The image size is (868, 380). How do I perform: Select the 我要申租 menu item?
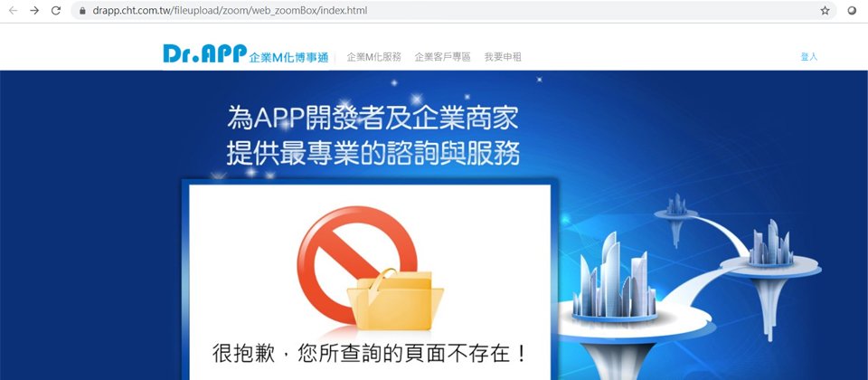pyautogui.click(x=503, y=56)
